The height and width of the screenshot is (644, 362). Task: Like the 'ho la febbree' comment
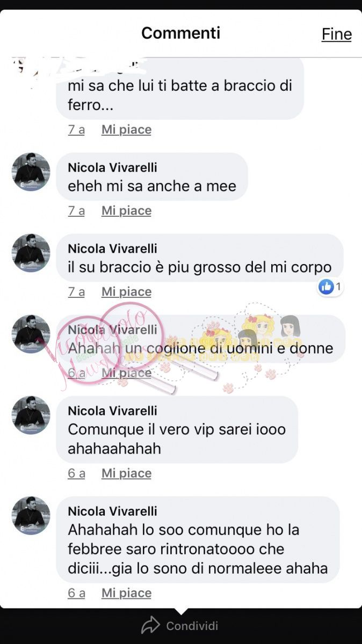coord(127,593)
